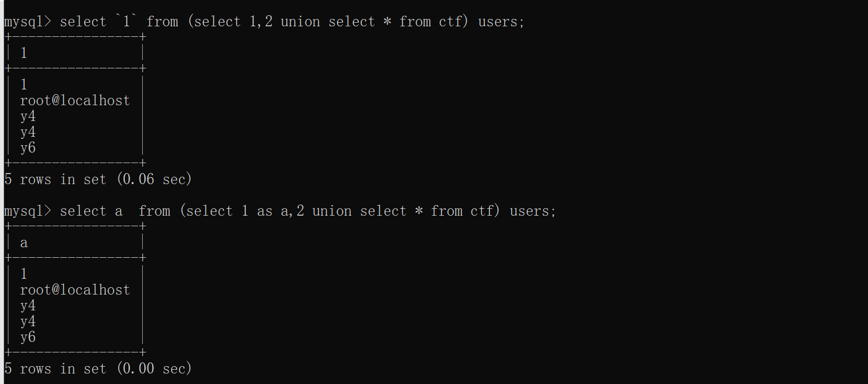Click the y6 row in second result table

coord(28,337)
